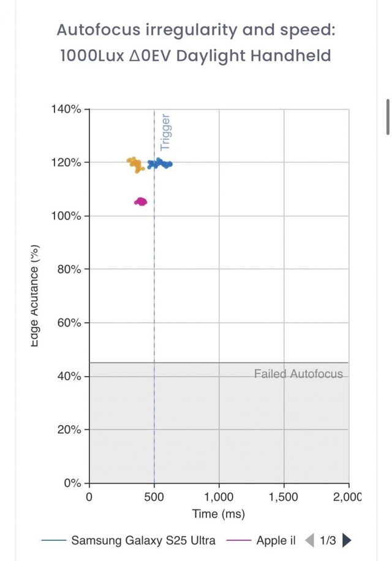392x561 pixels.
Task: Go to previous legend page arrow
Action: click(x=310, y=540)
